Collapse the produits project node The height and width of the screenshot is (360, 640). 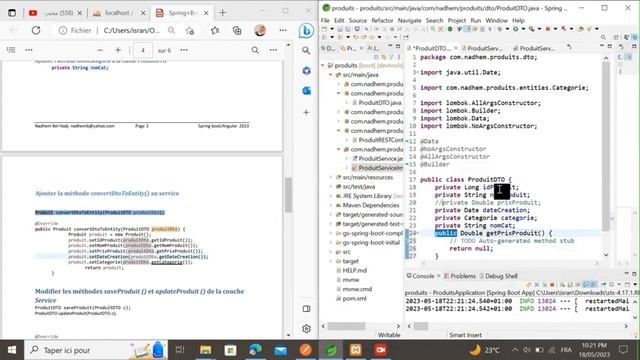(323, 65)
